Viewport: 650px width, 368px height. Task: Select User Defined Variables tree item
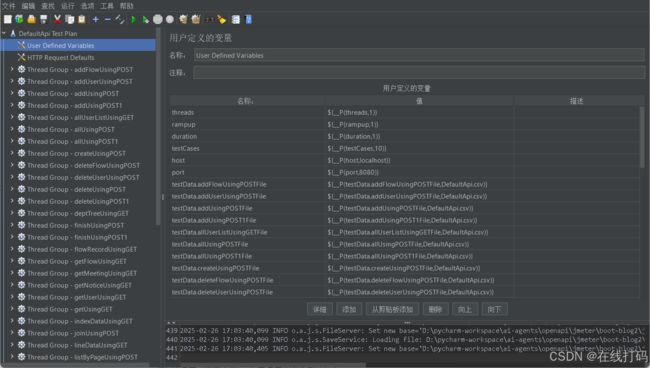pyautogui.click(x=61, y=45)
